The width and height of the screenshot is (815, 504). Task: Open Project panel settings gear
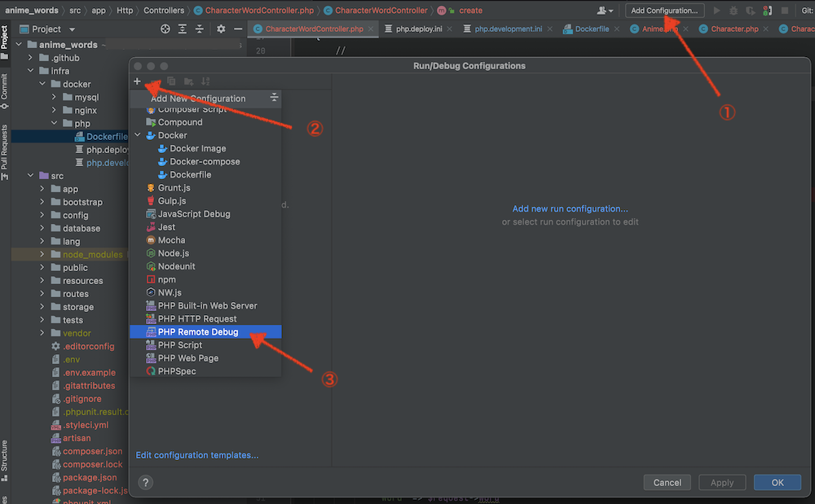(221, 29)
